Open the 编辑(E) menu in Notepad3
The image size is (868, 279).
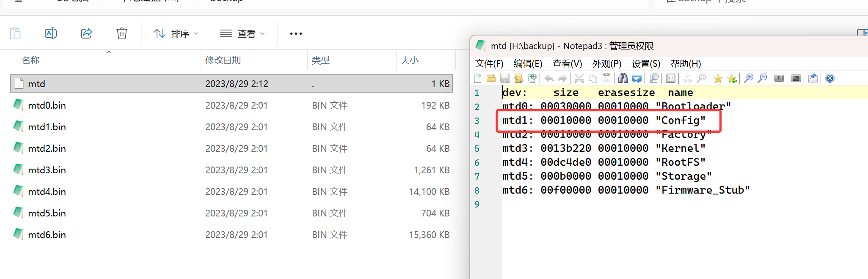point(528,63)
